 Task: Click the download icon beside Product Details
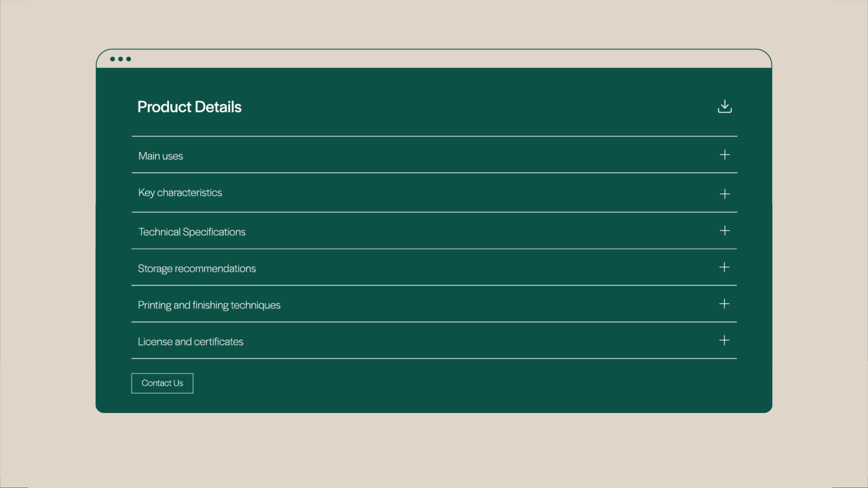725,107
